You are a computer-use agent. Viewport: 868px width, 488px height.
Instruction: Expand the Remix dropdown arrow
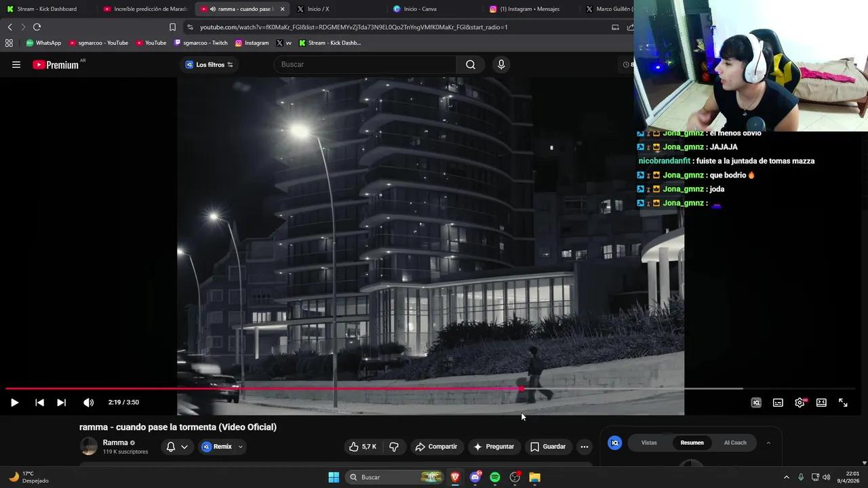pos(240,447)
